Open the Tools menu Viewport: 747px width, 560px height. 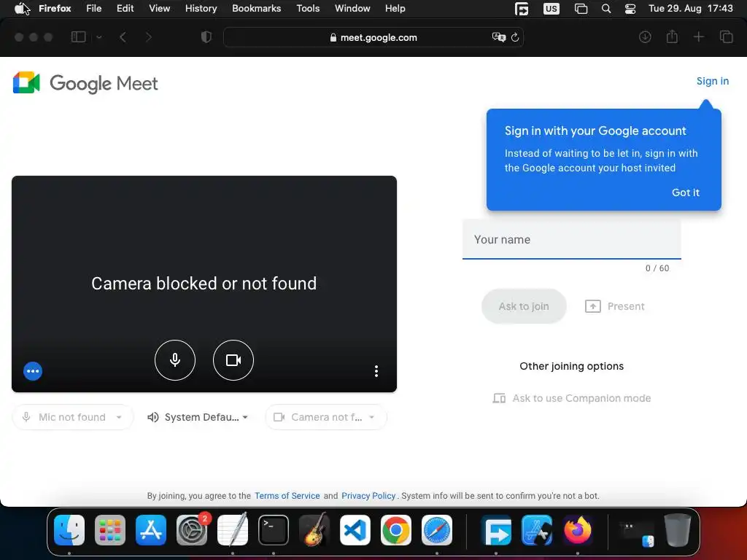tap(308, 9)
